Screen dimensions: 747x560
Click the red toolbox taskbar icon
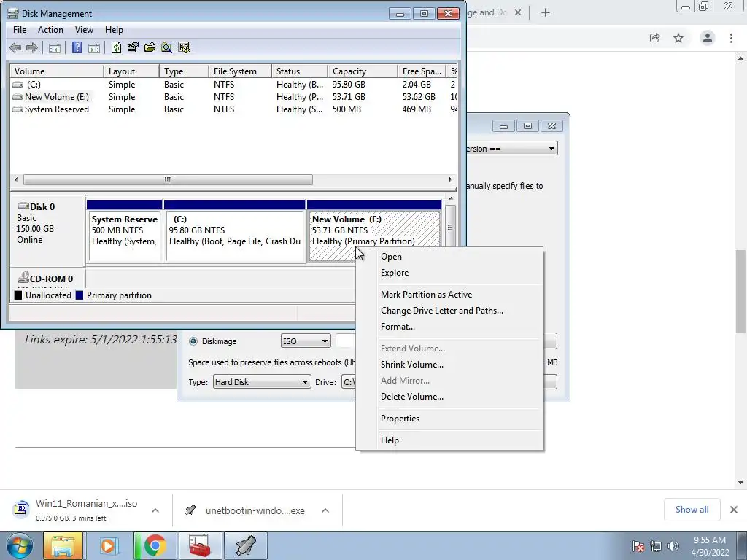click(201, 545)
